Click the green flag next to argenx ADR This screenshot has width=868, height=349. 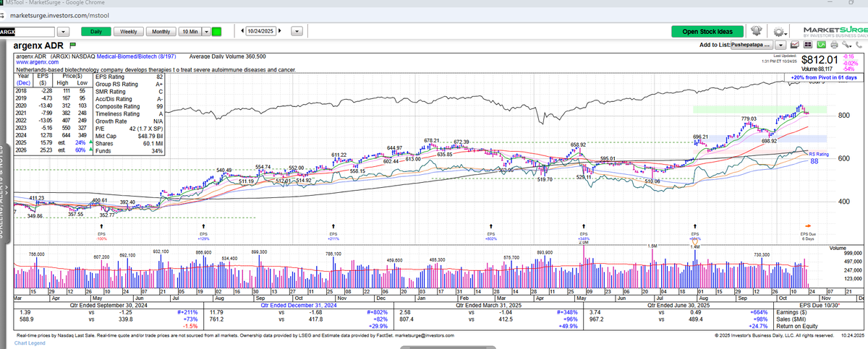[72, 45]
